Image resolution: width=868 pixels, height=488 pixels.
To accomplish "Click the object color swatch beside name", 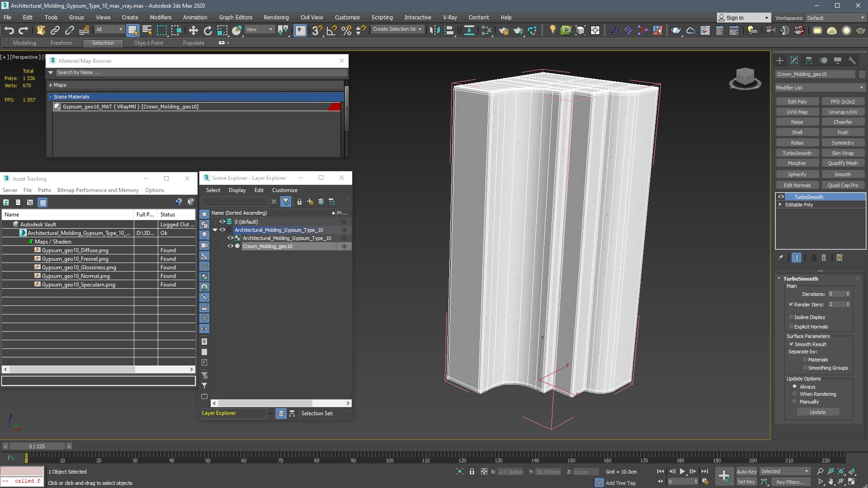I will click(862, 74).
